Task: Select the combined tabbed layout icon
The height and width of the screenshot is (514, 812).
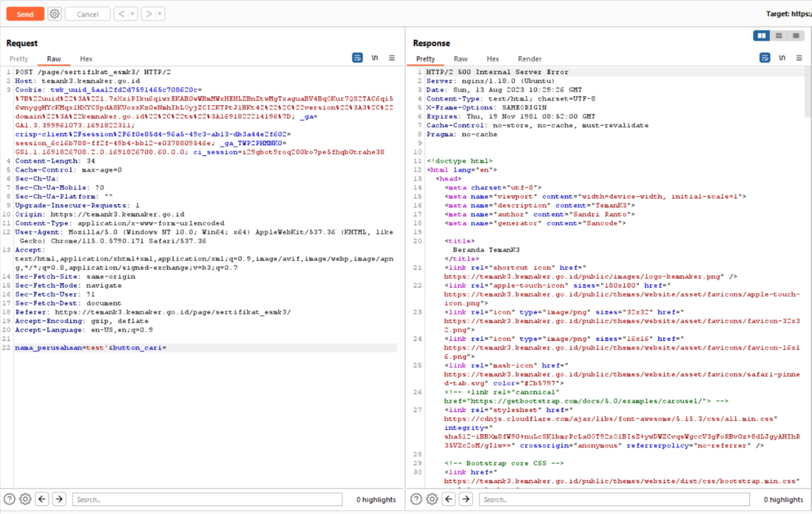Action: pyautogui.click(x=795, y=36)
